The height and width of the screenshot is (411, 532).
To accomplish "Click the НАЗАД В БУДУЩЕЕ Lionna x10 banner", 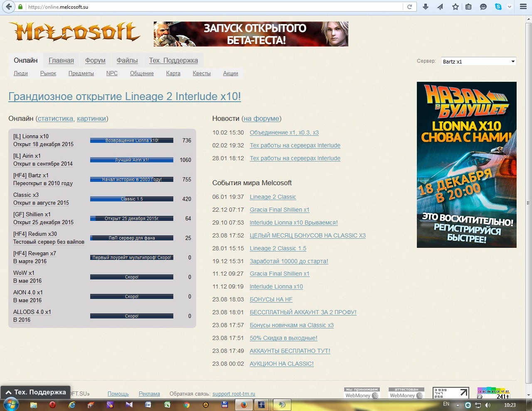I will [x=467, y=165].
